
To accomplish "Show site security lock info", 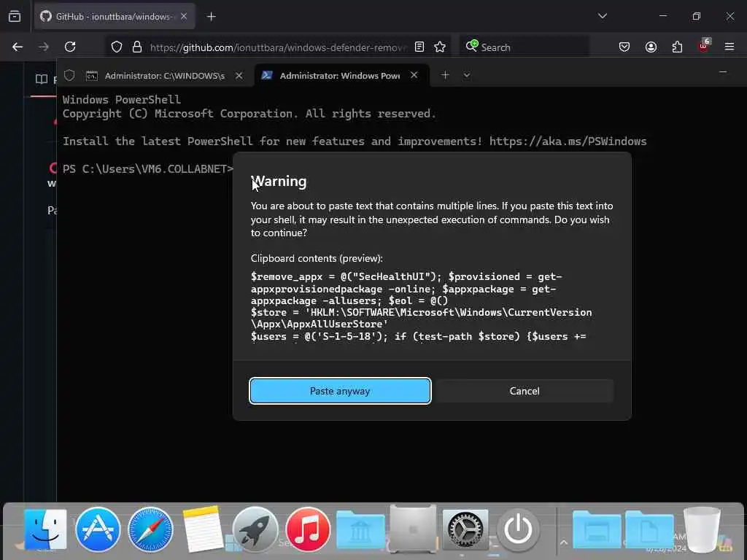I will click(x=137, y=47).
